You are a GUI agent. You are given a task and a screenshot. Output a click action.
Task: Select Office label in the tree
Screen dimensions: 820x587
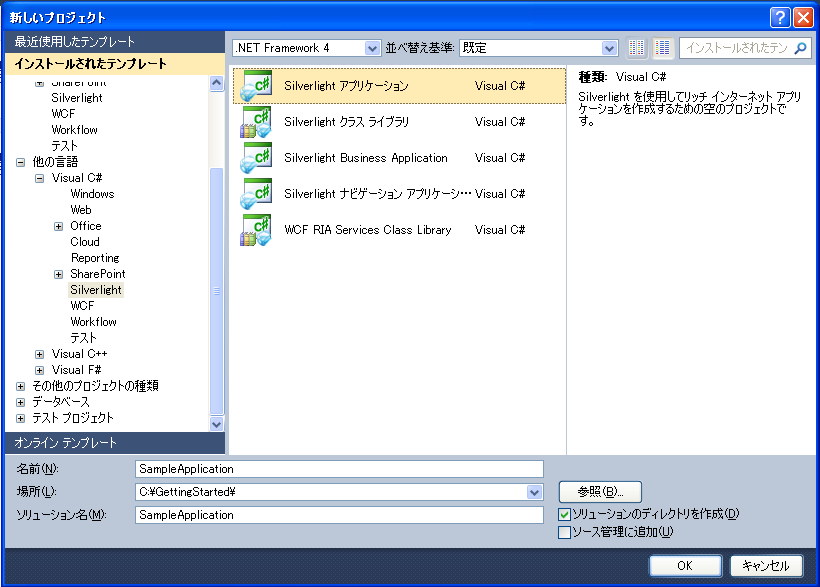[86, 227]
